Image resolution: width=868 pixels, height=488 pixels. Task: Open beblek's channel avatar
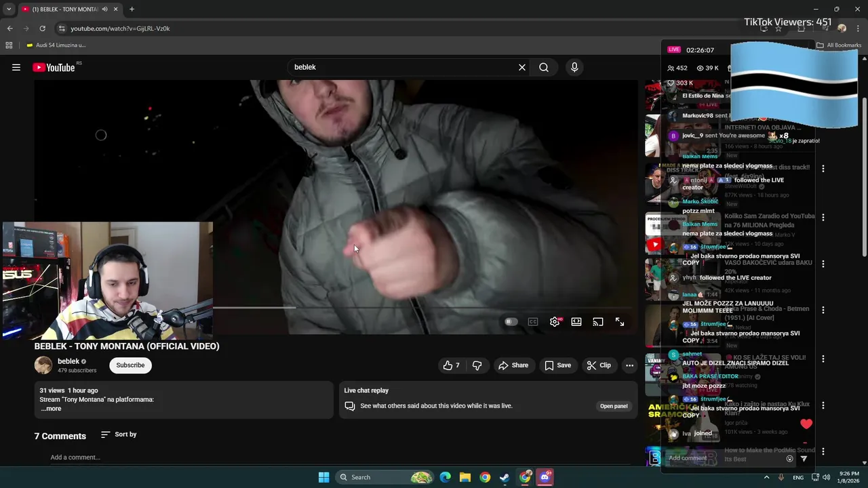43,365
